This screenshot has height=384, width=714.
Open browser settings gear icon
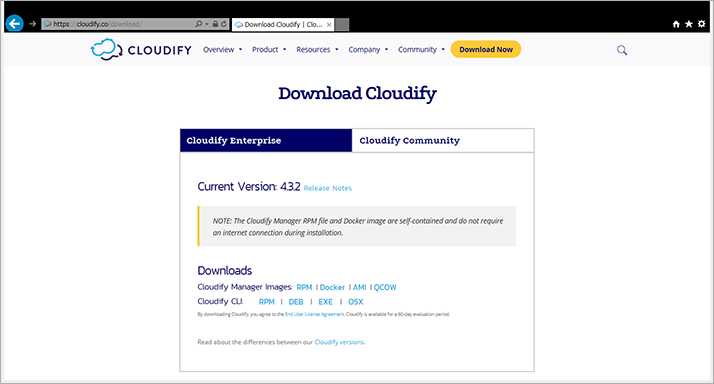702,24
